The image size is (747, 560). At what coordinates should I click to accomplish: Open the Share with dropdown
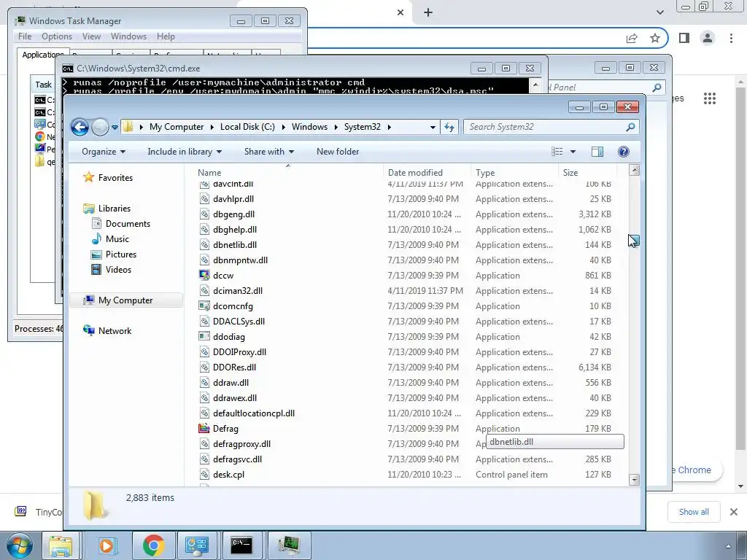coord(268,152)
